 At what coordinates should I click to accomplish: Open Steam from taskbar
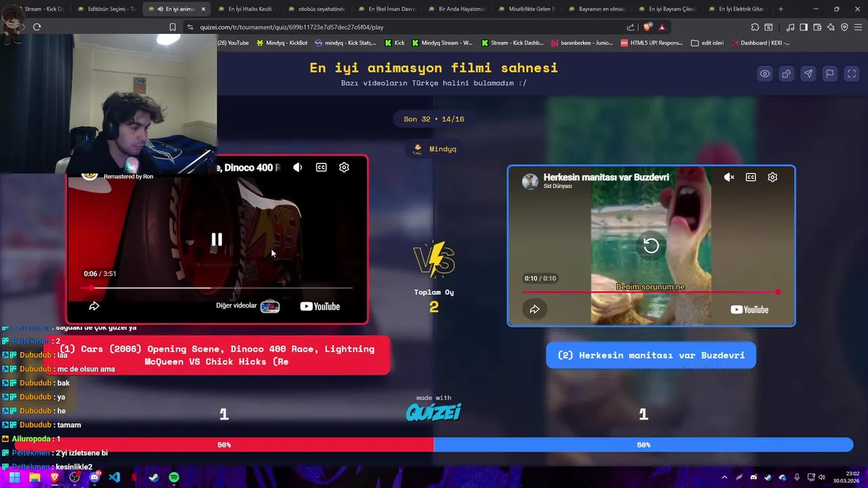pyautogui.click(x=154, y=478)
